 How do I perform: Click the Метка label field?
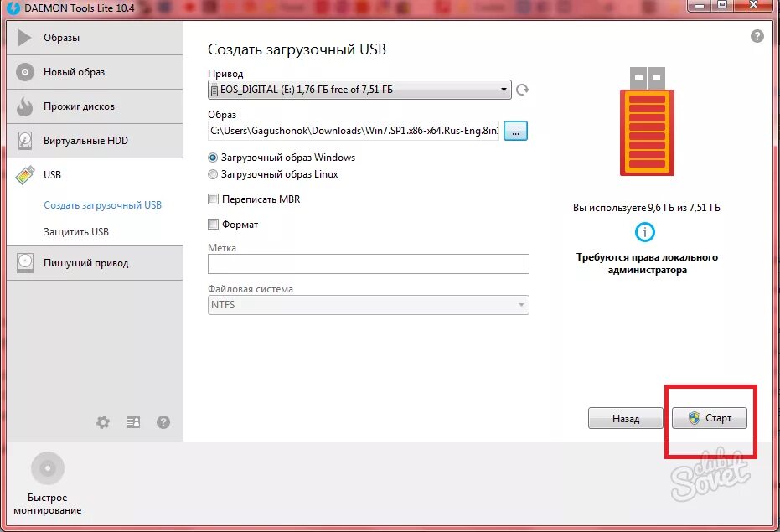click(369, 264)
